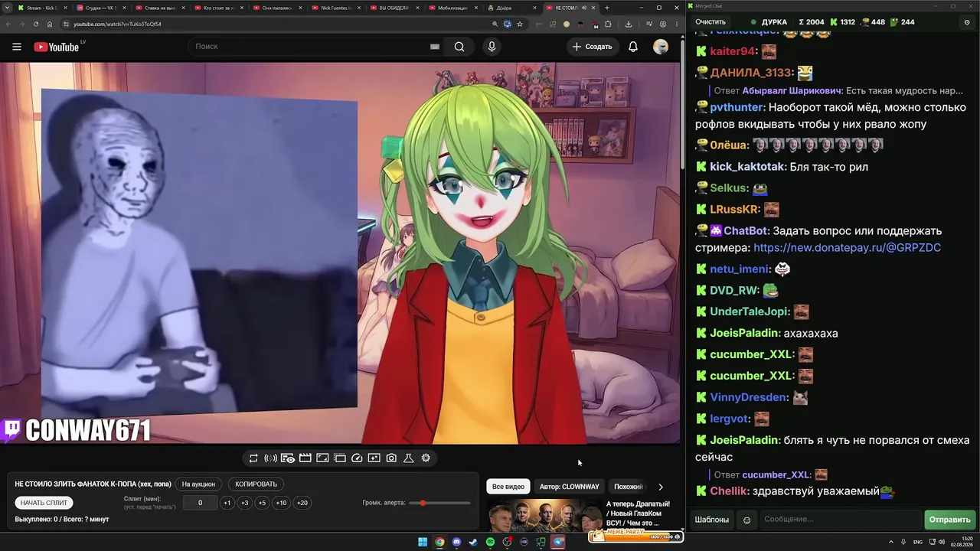Open the on-screen keyboard in search box

click(434, 47)
